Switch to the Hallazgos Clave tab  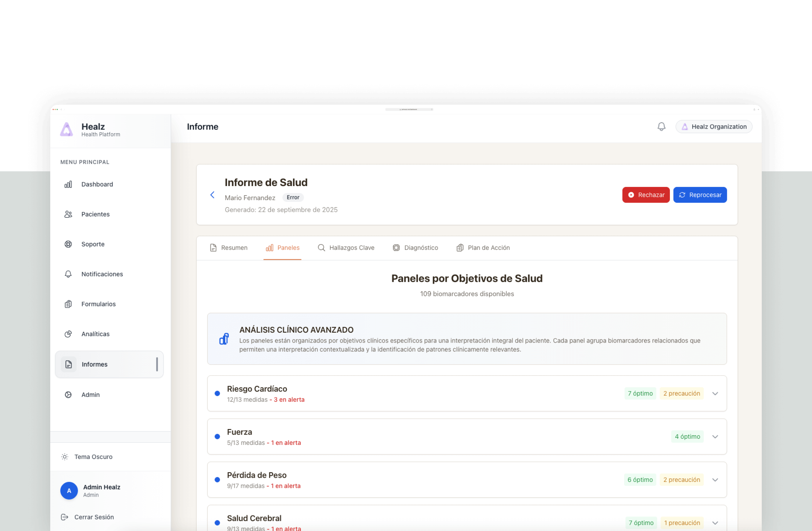click(x=346, y=248)
